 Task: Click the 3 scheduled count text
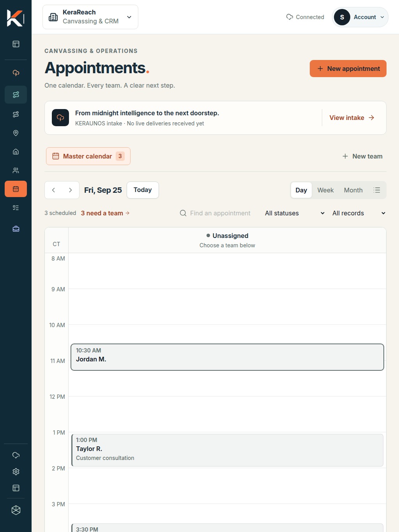(60, 213)
